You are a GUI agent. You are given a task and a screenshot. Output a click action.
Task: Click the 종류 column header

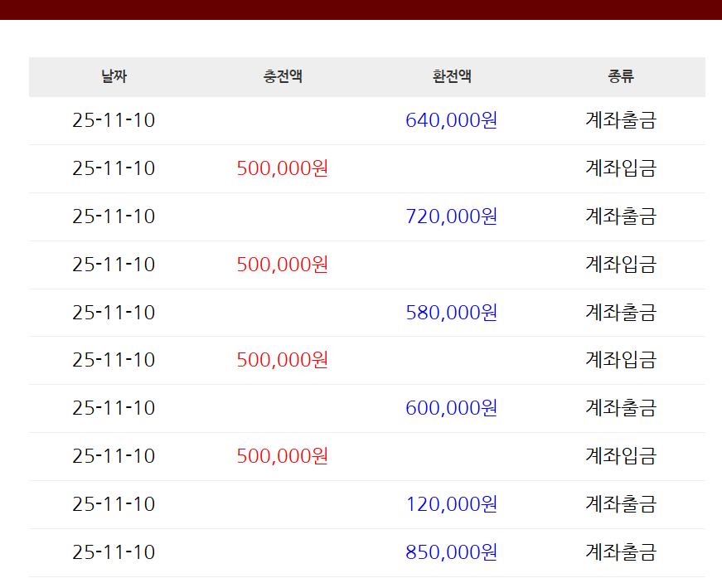[x=620, y=77]
